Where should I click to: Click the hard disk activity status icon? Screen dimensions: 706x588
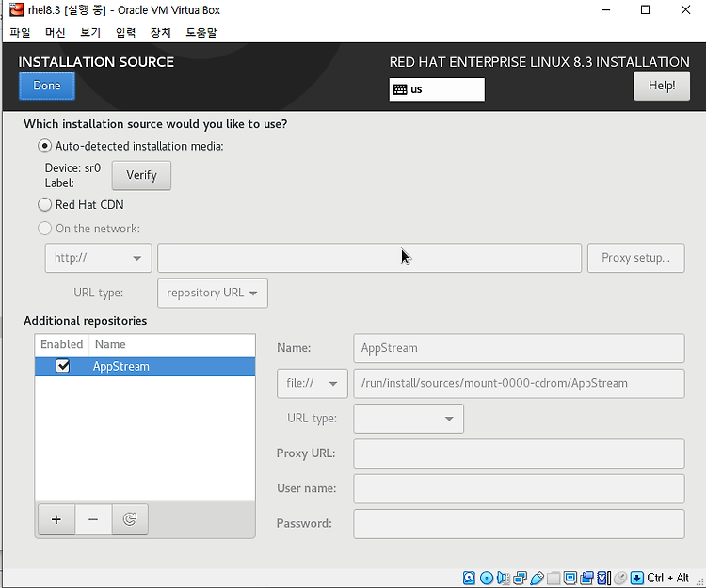point(469,578)
